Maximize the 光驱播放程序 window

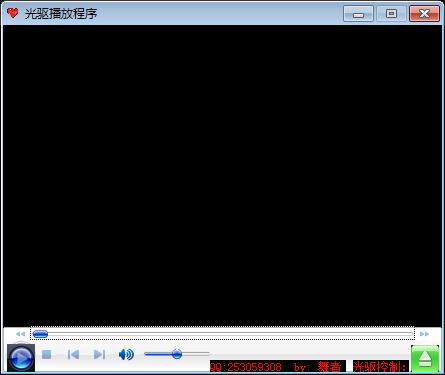point(391,14)
